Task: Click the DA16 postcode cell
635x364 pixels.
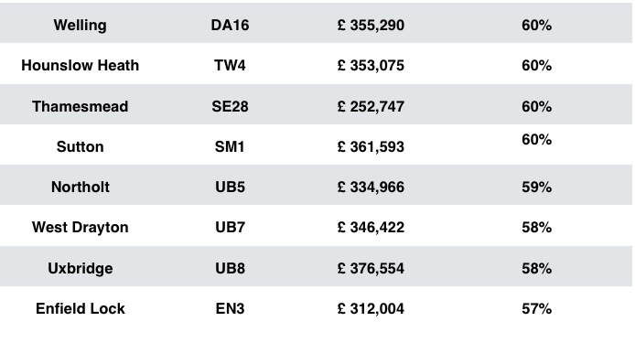Action: point(230,25)
